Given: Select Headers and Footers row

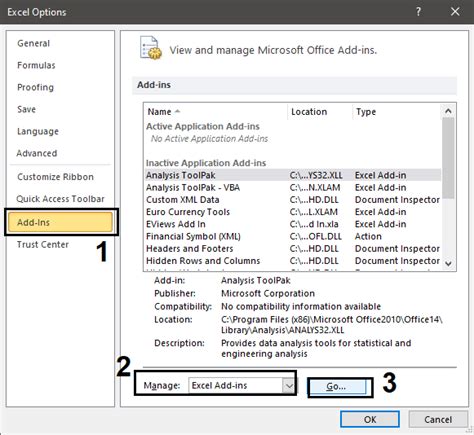Looking at the screenshot, I should click(293, 249).
